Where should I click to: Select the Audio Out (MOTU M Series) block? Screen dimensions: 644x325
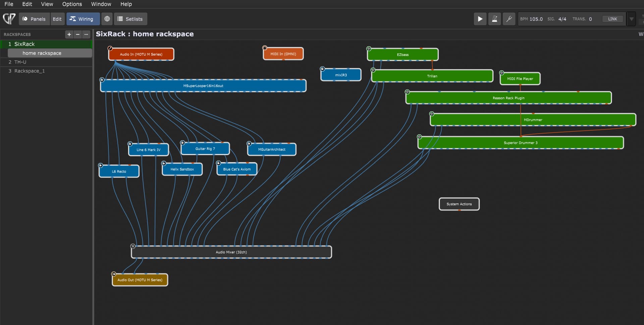140,280
